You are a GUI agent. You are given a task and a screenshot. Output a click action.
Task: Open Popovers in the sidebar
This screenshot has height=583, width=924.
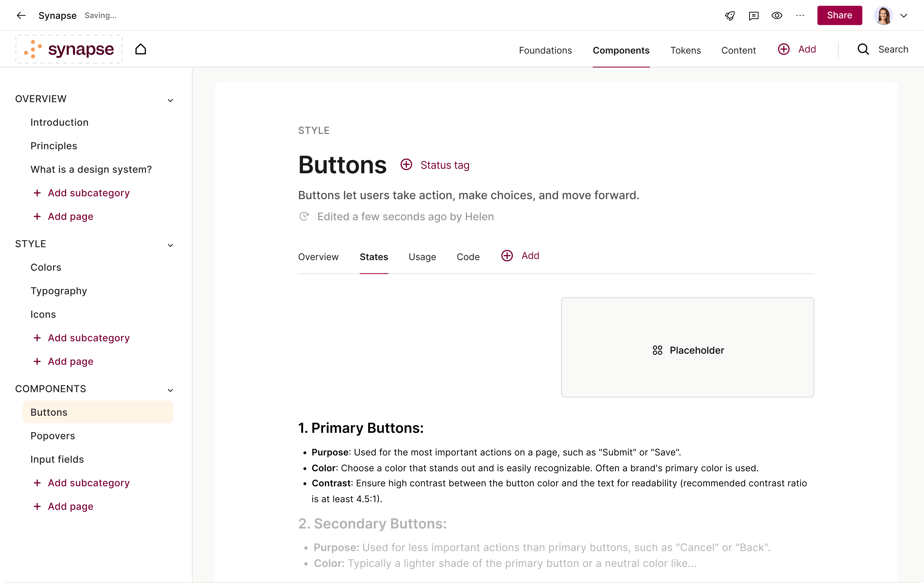point(53,436)
